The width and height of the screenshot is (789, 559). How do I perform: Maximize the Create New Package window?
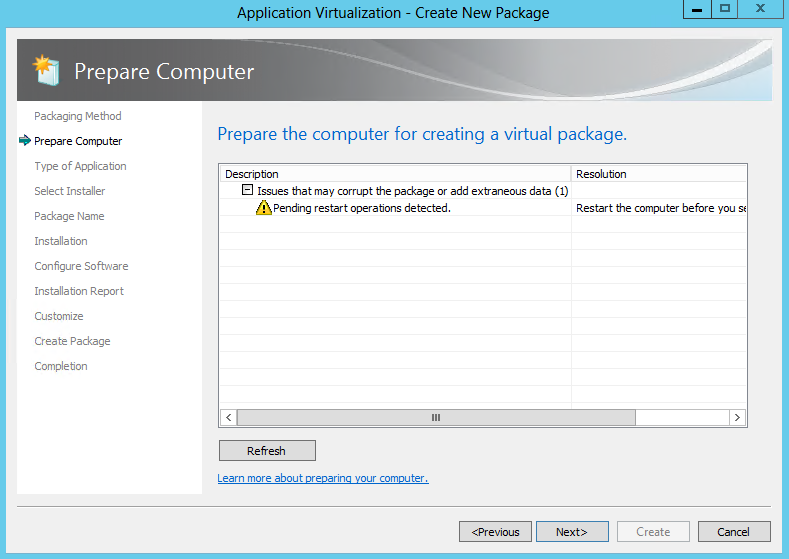tap(725, 9)
